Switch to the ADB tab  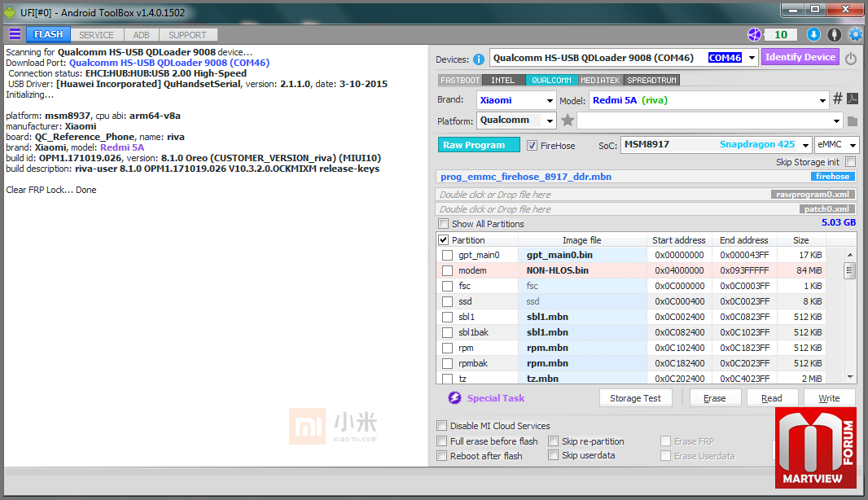point(141,35)
